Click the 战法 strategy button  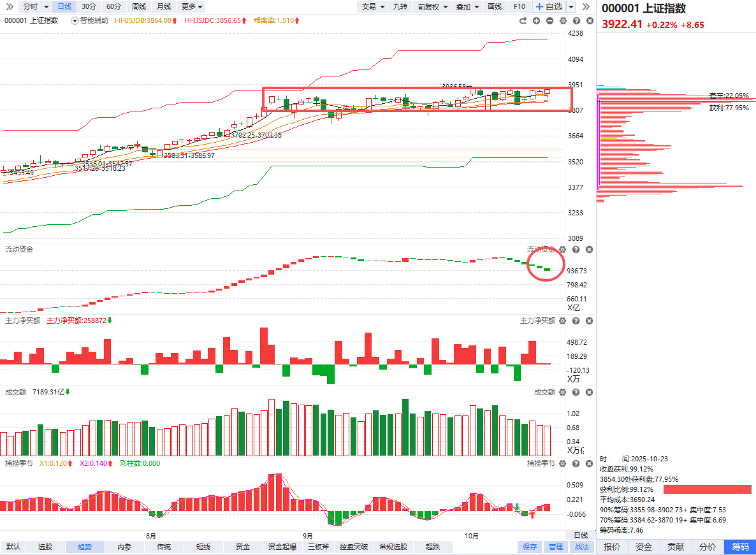click(582, 547)
